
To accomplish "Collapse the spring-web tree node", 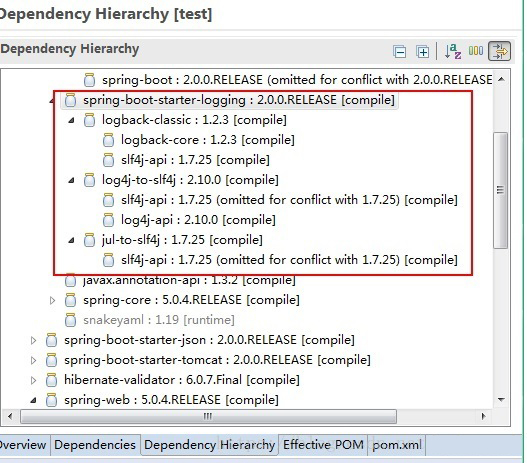I will pos(33,400).
